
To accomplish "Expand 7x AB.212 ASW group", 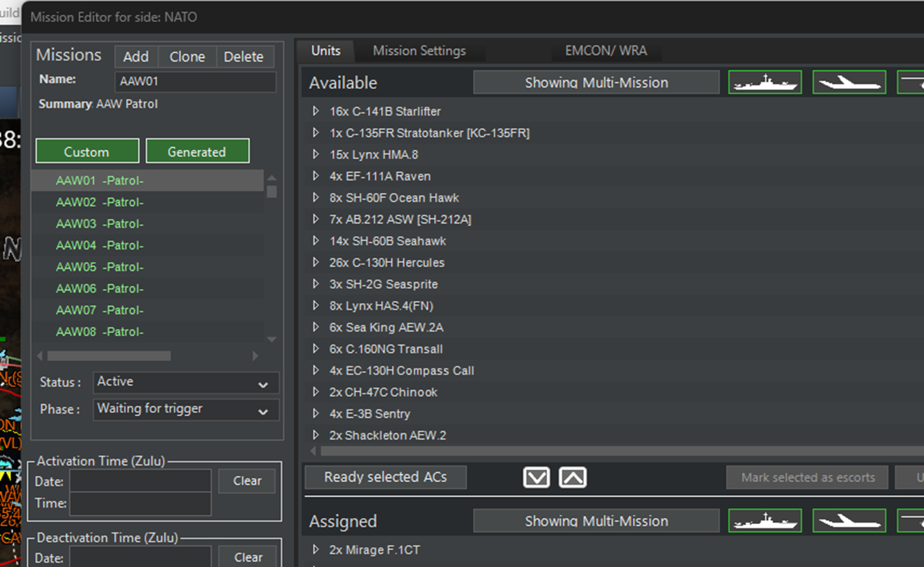I will click(x=315, y=219).
